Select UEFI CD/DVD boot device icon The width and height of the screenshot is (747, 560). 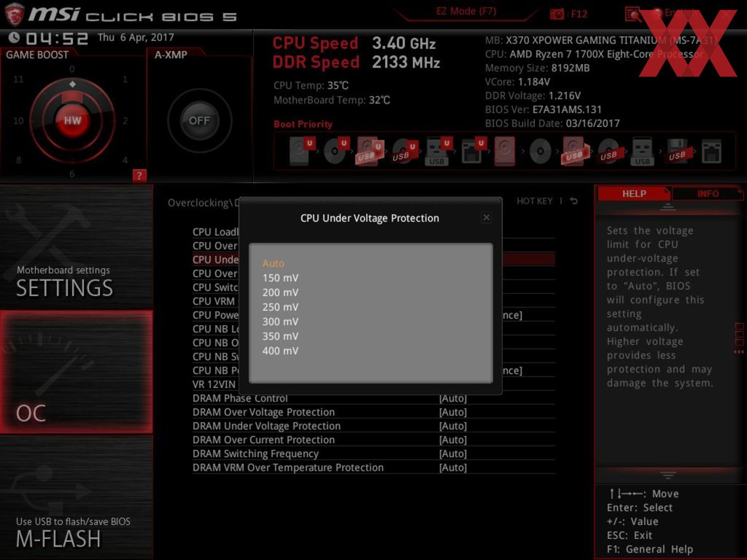click(336, 151)
